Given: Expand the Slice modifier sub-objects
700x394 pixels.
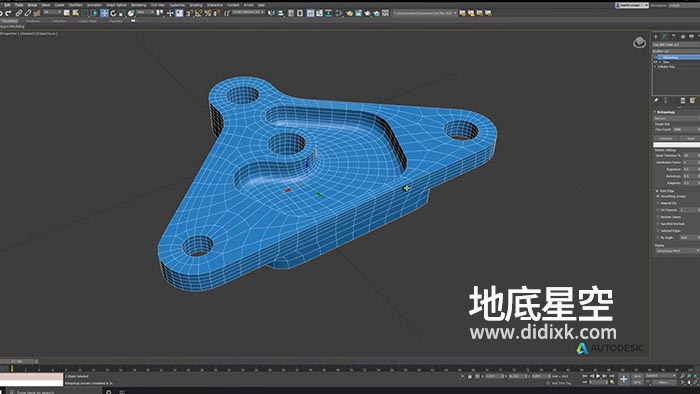Looking at the screenshot, I should point(660,62).
